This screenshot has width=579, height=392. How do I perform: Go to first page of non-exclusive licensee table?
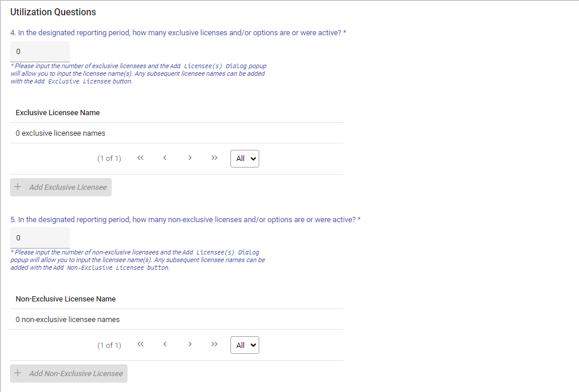140,344
